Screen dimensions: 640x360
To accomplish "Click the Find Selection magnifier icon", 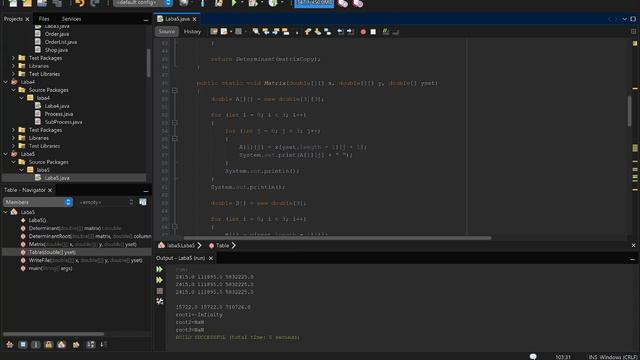I will tap(256, 31).
